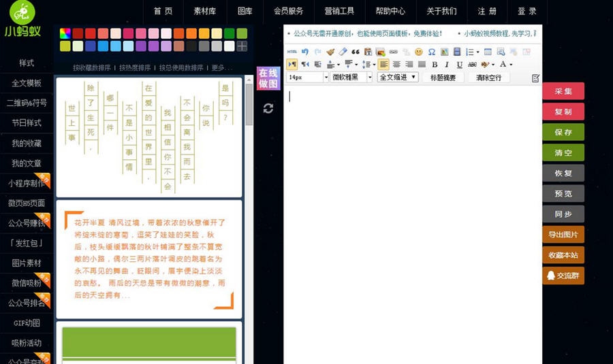Image resolution: width=613 pixels, height=364 pixels.
Task: Open the image upload tool
Action: click(x=380, y=52)
